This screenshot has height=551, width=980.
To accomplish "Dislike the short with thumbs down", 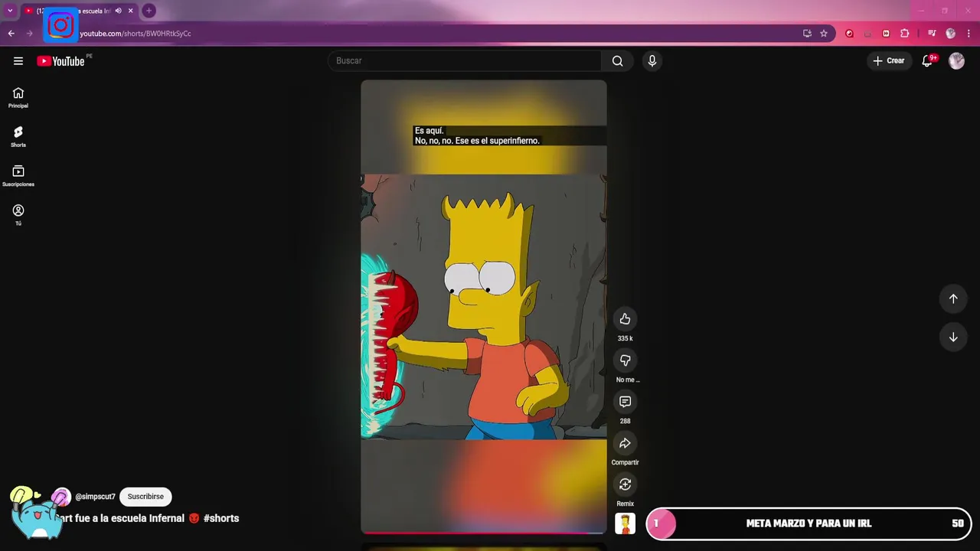I will click(625, 360).
